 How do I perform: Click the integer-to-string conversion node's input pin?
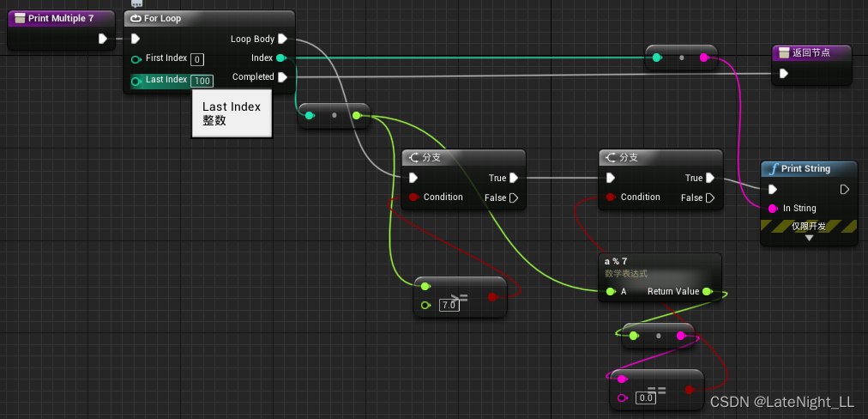[656, 57]
